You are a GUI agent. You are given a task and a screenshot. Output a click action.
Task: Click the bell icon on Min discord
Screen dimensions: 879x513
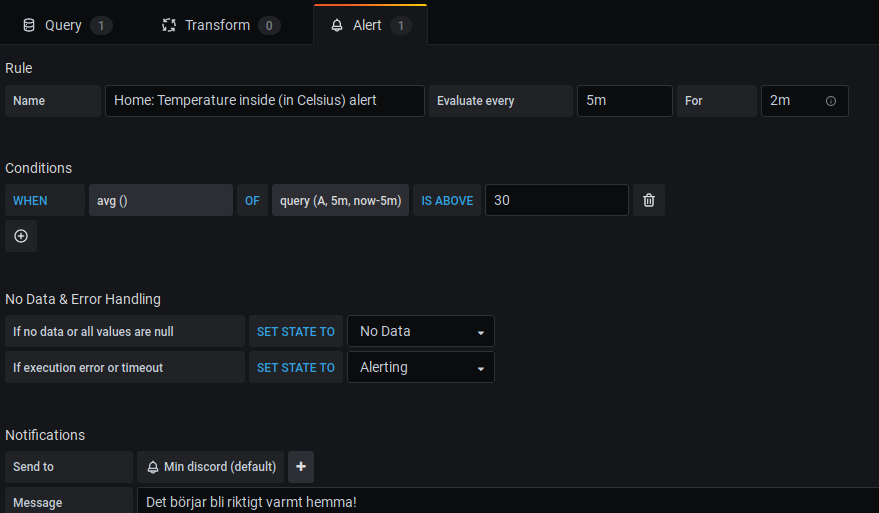[x=153, y=467]
